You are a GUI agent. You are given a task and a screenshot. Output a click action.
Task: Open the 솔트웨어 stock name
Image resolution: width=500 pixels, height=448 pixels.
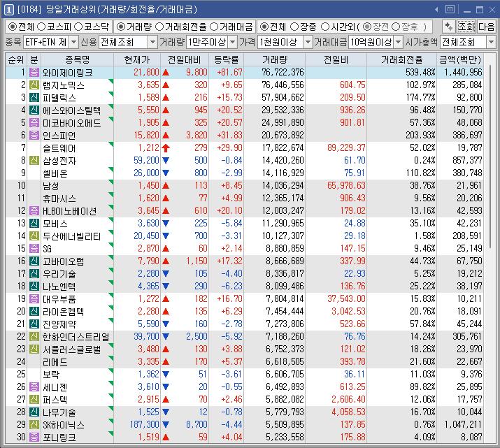59,148
